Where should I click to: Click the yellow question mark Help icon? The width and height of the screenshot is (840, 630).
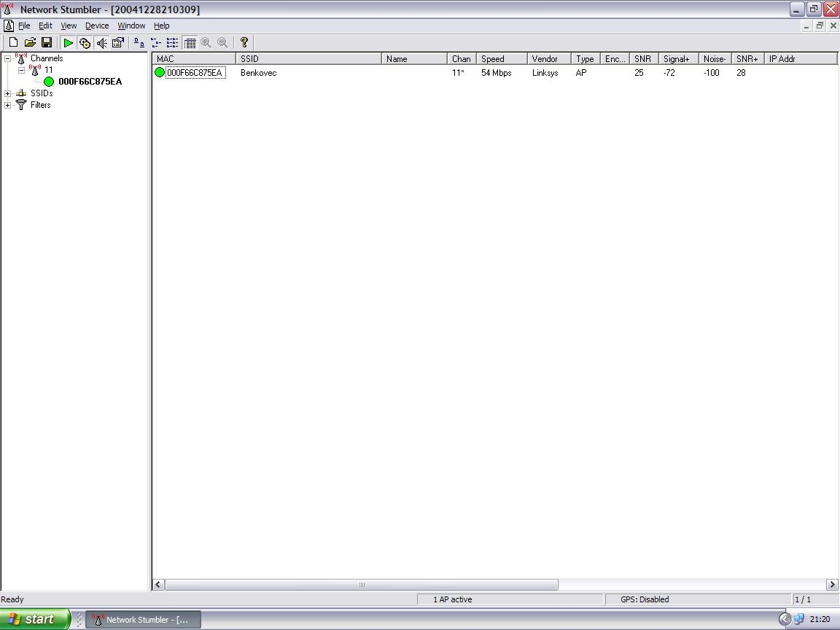[244, 43]
